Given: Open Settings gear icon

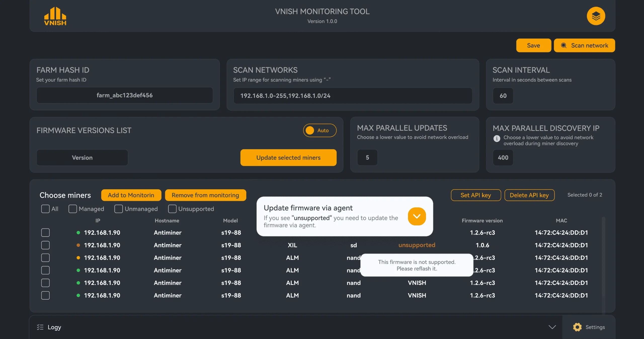Looking at the screenshot, I should point(577,327).
